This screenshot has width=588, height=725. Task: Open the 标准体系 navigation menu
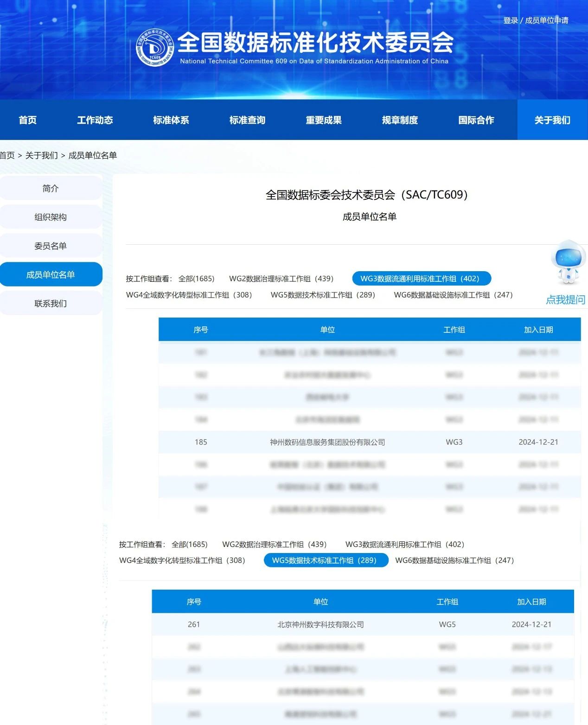[x=171, y=120]
